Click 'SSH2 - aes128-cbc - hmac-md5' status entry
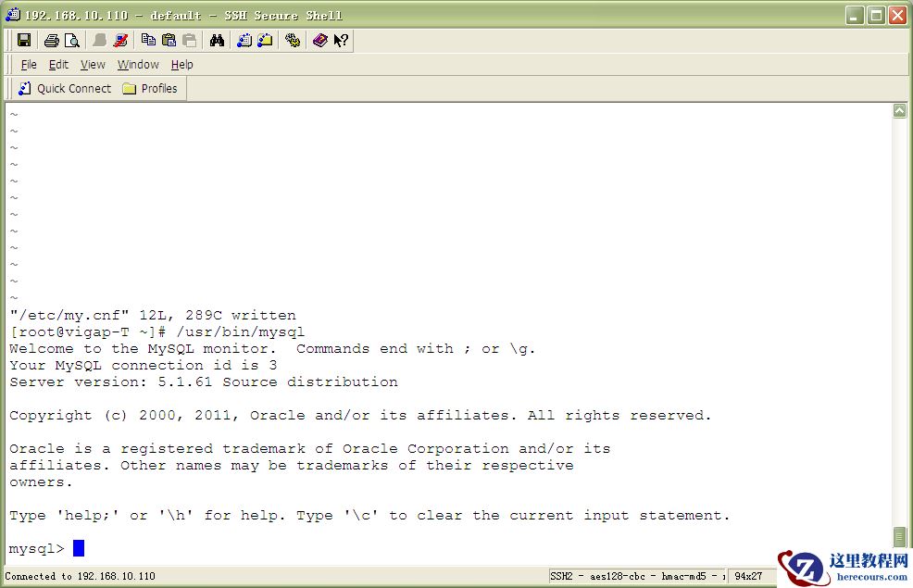 (637, 576)
